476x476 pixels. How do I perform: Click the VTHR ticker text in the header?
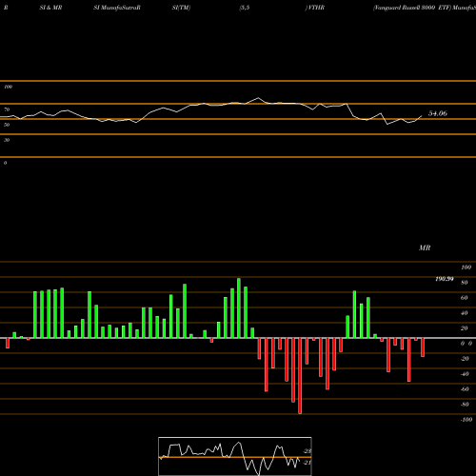(316, 8)
